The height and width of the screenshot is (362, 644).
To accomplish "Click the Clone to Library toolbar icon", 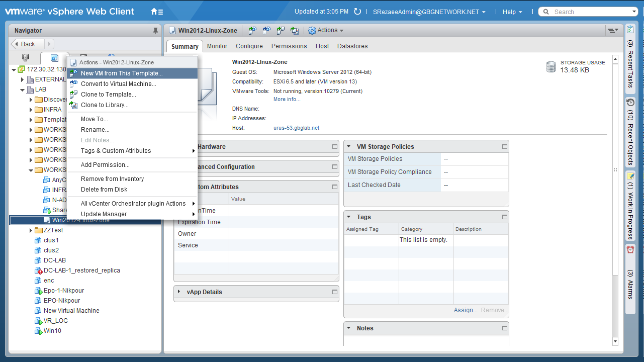I will tap(295, 31).
